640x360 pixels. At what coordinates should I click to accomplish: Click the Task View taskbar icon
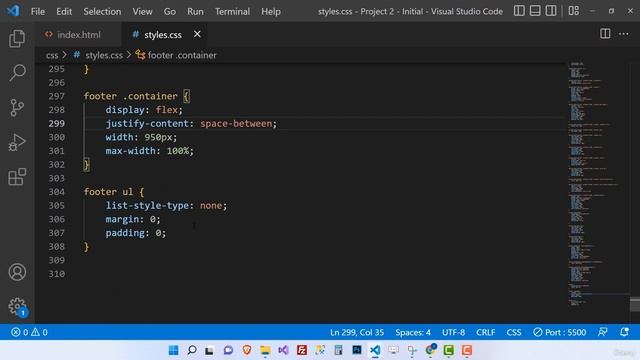209,350
